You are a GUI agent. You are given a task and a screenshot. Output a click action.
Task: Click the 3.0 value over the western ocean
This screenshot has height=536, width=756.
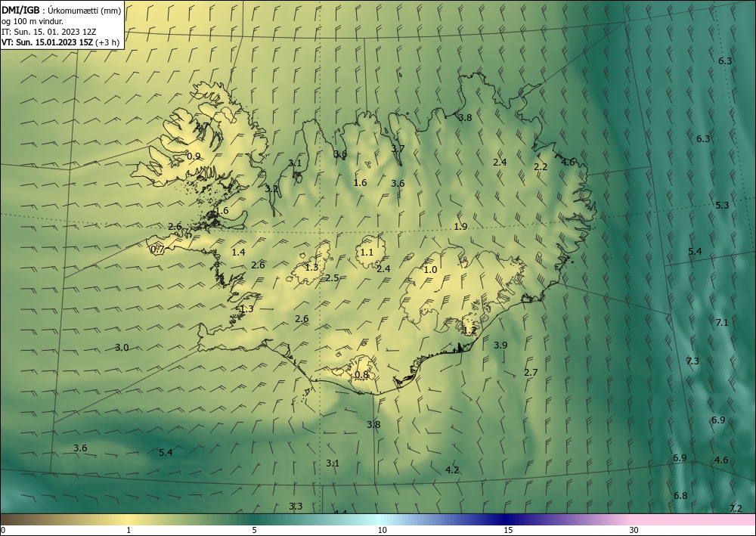tap(122, 348)
